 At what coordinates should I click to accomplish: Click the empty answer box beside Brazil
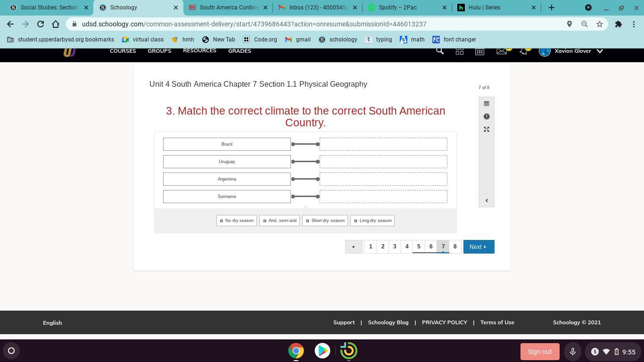tap(383, 144)
